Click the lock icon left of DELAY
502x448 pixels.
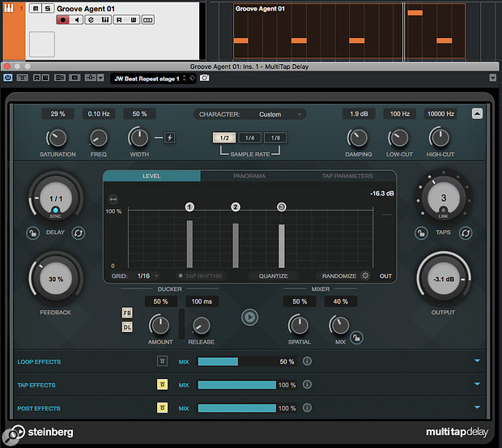tap(32, 233)
